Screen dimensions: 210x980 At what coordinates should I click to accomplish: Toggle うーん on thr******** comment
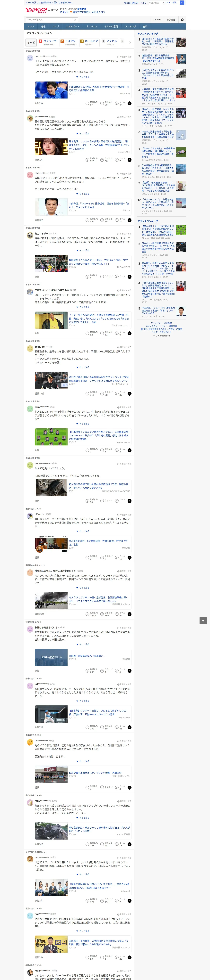tap(120, 160)
